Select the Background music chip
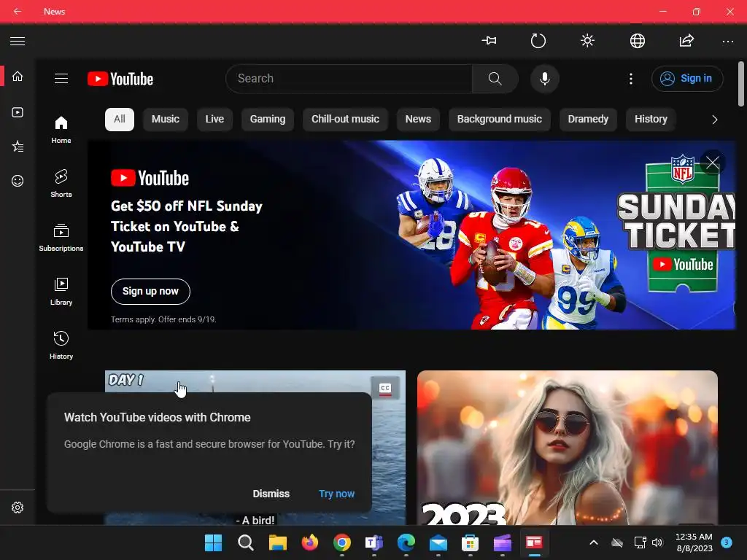The image size is (747, 560). click(500, 119)
